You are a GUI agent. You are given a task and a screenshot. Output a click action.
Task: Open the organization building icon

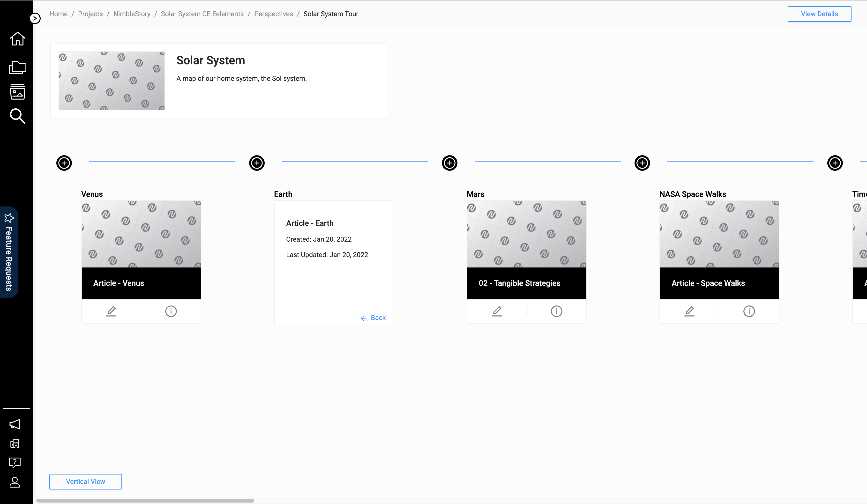pos(15,444)
